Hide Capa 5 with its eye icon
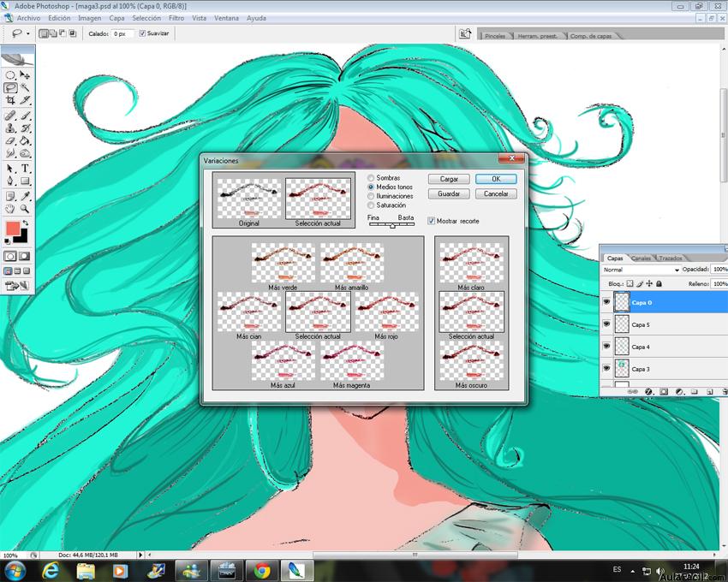This screenshot has height=582, width=728. 606,324
